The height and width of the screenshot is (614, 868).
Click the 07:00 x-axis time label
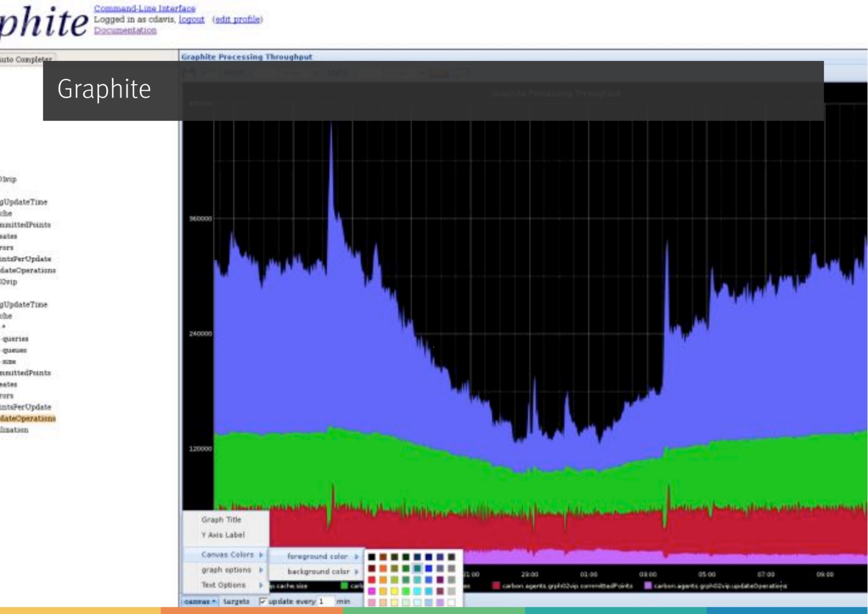pos(765,574)
